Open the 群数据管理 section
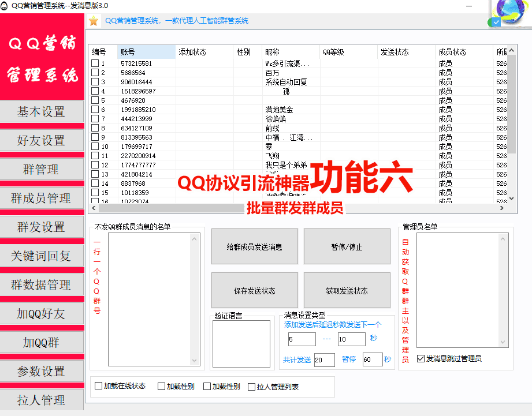Screen dimensions: 532x416 coord(42,284)
